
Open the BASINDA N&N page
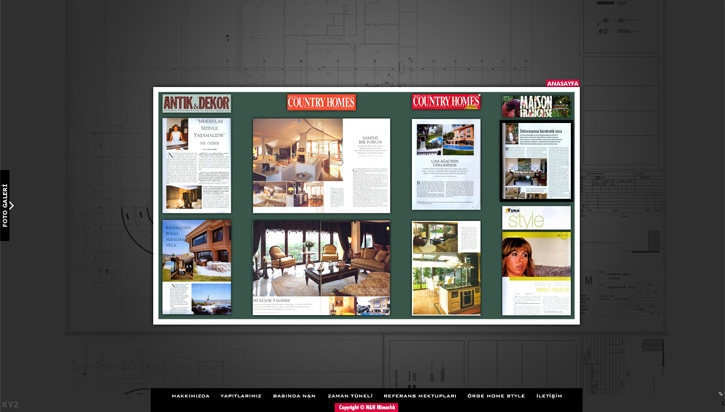pyautogui.click(x=294, y=396)
